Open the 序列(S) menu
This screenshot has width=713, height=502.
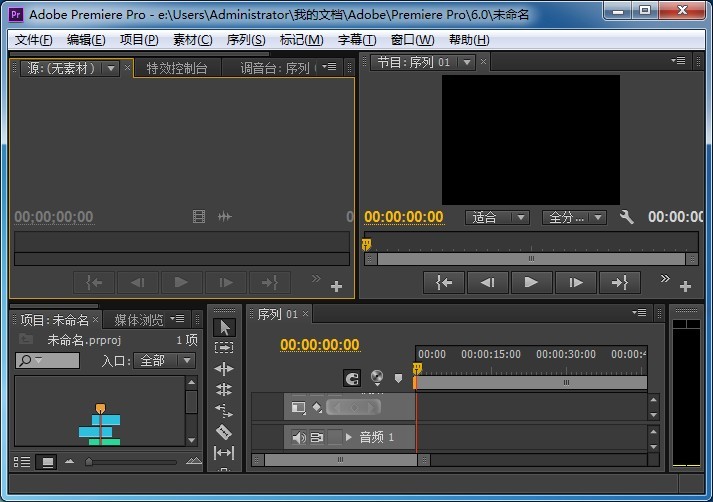(246, 40)
